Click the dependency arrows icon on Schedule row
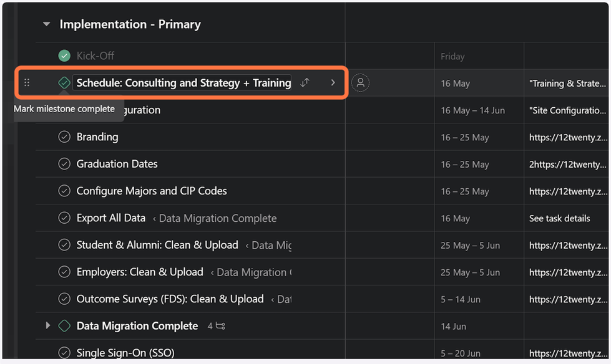Viewport: 611px width, 364px height. pyautogui.click(x=305, y=82)
